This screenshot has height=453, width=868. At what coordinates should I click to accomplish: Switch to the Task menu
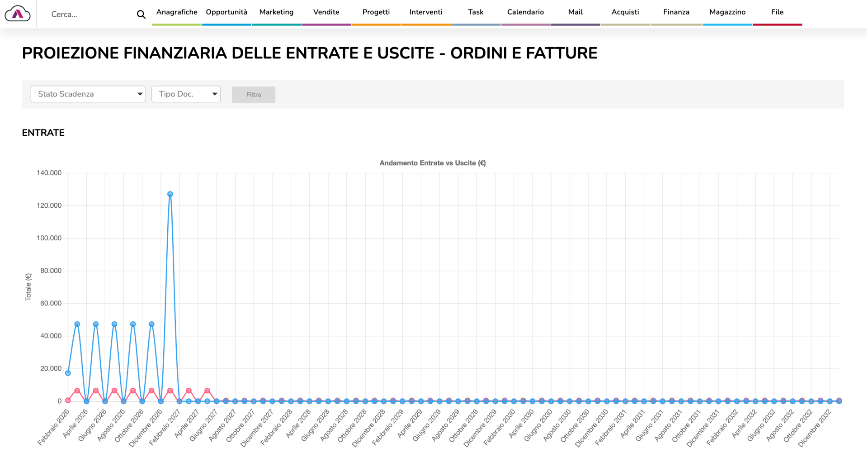point(476,12)
